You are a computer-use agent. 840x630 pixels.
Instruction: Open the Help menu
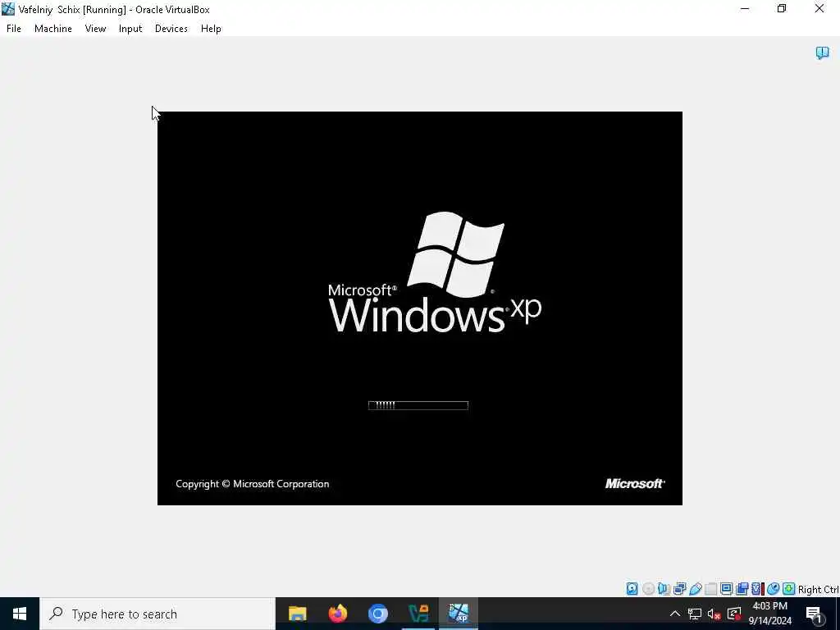(211, 29)
